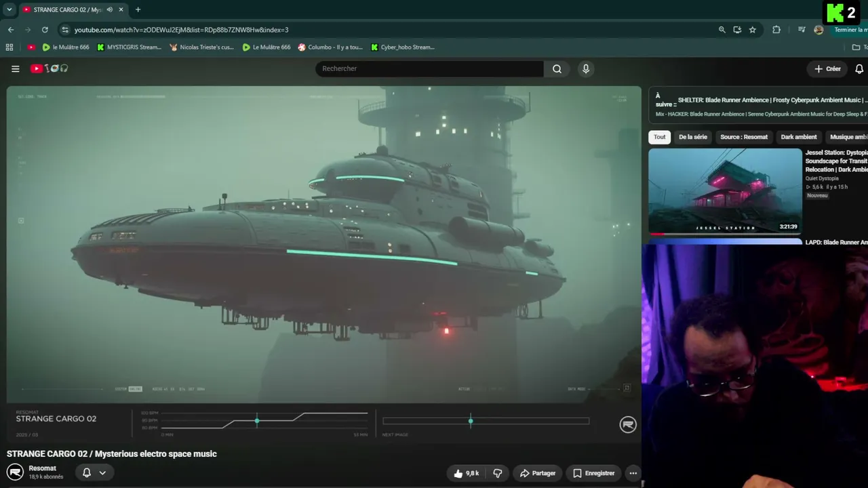Open the MYSTICGRIS Stream bookmark
The height and width of the screenshot is (488, 868).
point(129,47)
